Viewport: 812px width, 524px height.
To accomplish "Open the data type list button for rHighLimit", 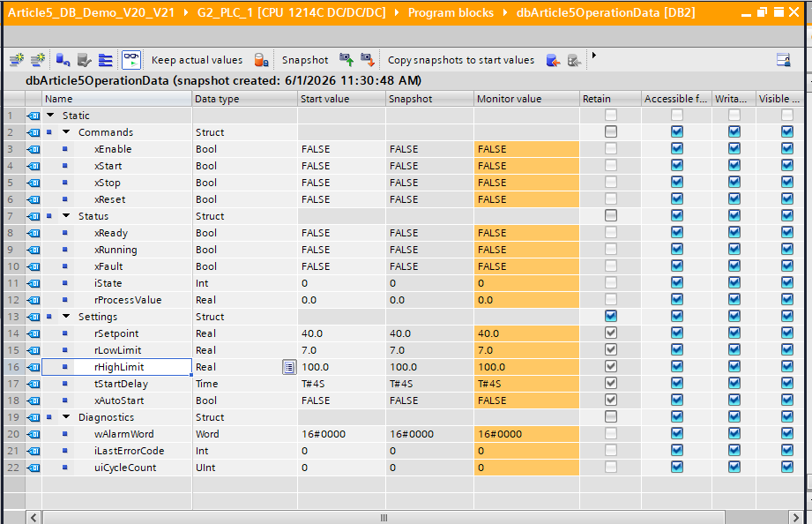I will coord(289,368).
